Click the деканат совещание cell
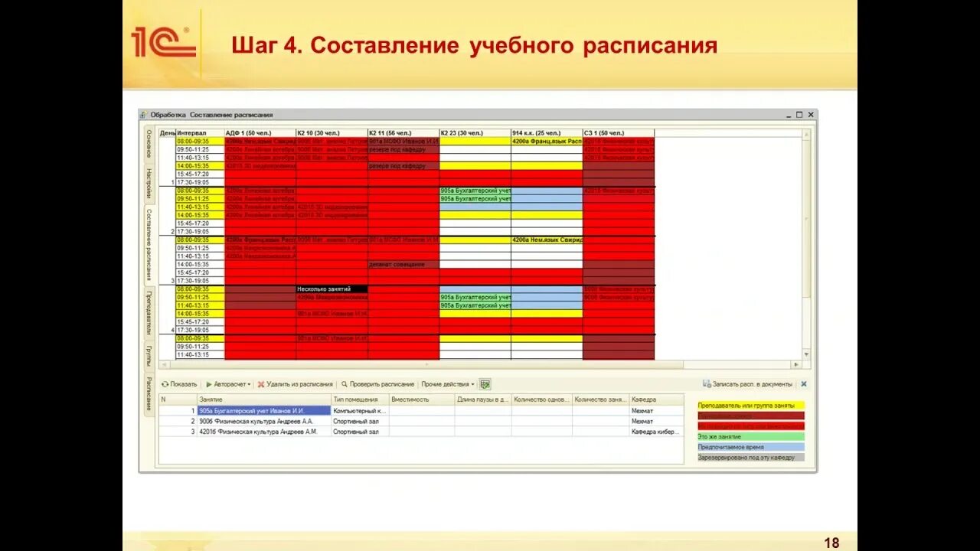This screenshot has width=980, height=551. 403,264
